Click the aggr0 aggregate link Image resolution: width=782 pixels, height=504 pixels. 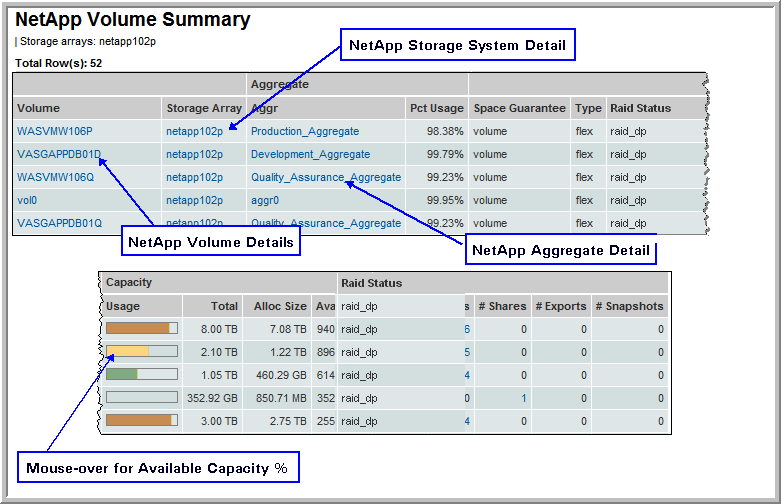coord(266,200)
